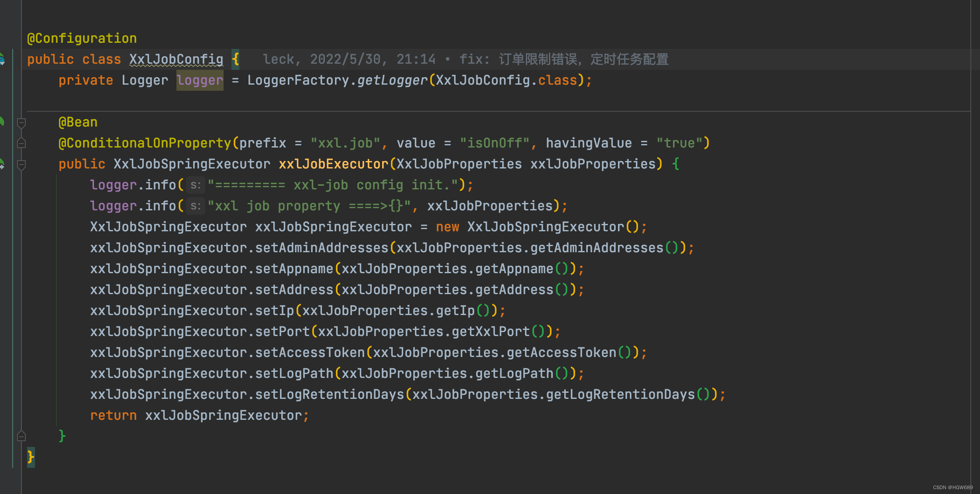Click the getLogPath method call
The height and width of the screenshot is (494, 980).
[x=514, y=374]
